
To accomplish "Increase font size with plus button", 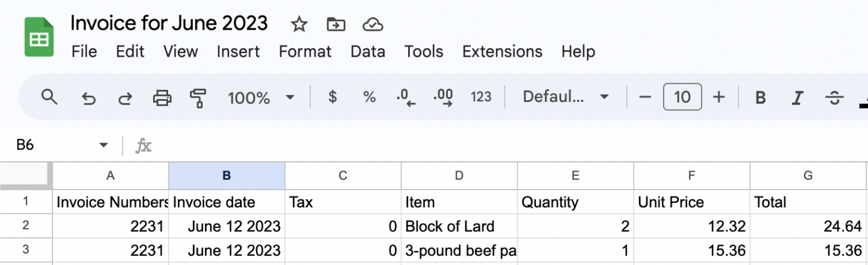I will [719, 97].
